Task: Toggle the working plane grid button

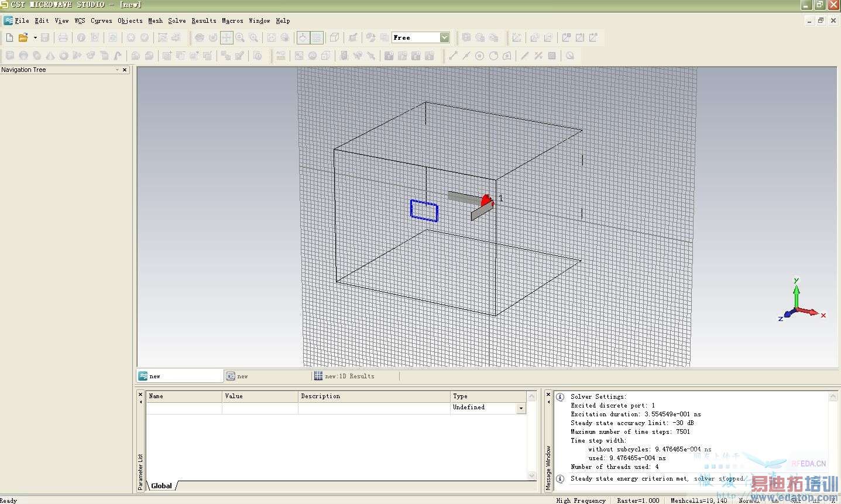Action: tap(317, 37)
